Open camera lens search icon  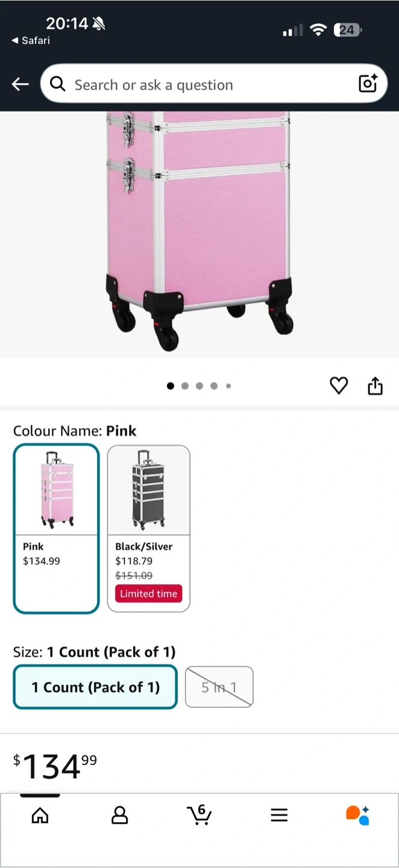click(368, 84)
